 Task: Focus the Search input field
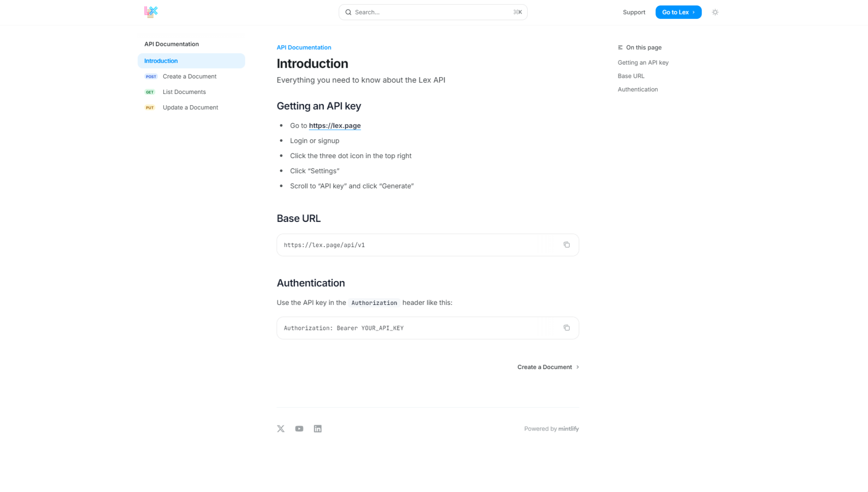[429, 12]
